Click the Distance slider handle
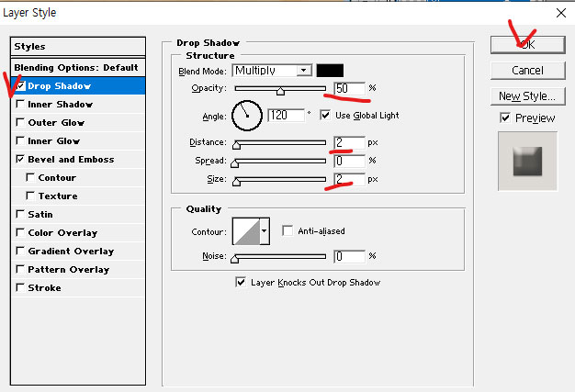Image resolution: width=575 pixels, height=392 pixels. pyautogui.click(x=237, y=145)
